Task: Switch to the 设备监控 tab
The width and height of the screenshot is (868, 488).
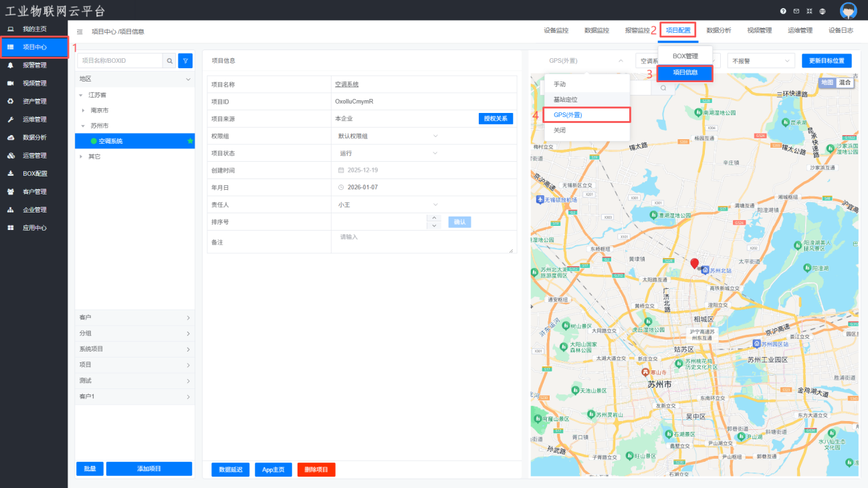Action: tap(556, 31)
